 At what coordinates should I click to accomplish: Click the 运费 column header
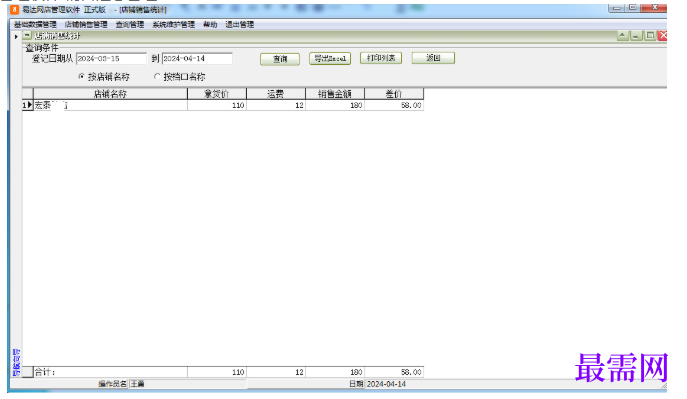[x=276, y=94]
